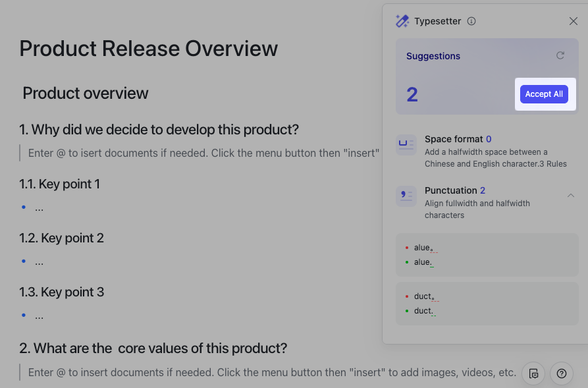Viewport: 588px width, 388px height.
Task: Select the Punctuation rule title
Action: 451,190
